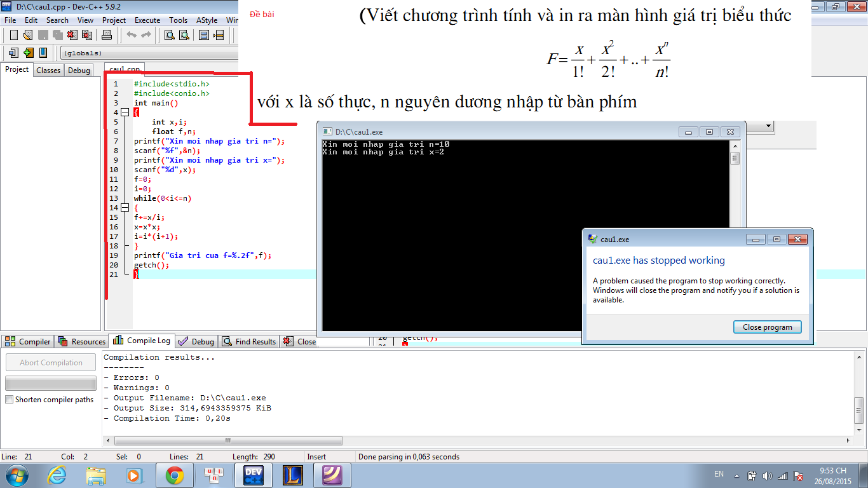Open the Search menu
Image resolution: width=868 pixels, height=488 pixels.
click(57, 20)
